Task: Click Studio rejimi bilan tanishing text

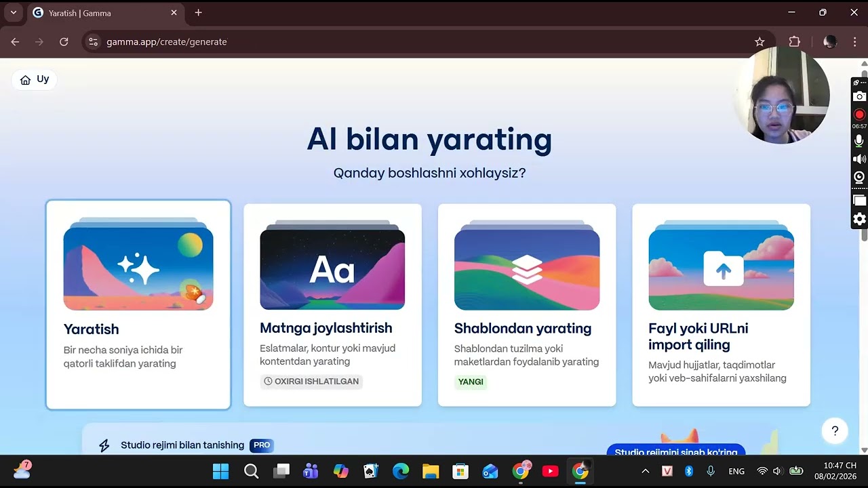Action: pyautogui.click(x=182, y=445)
